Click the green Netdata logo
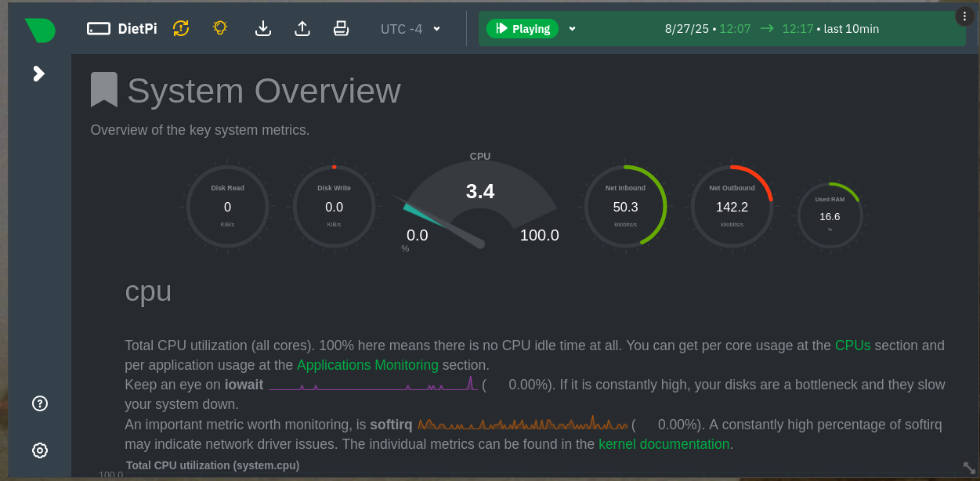 click(40, 30)
